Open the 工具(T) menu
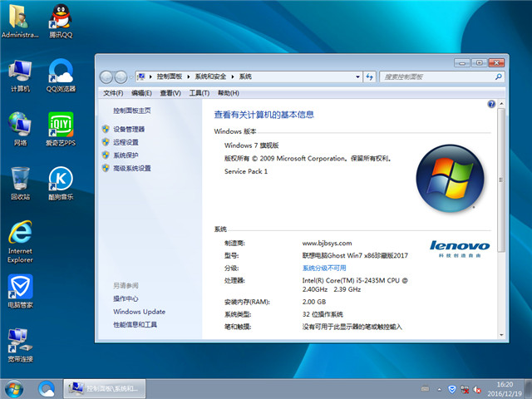 199,93
